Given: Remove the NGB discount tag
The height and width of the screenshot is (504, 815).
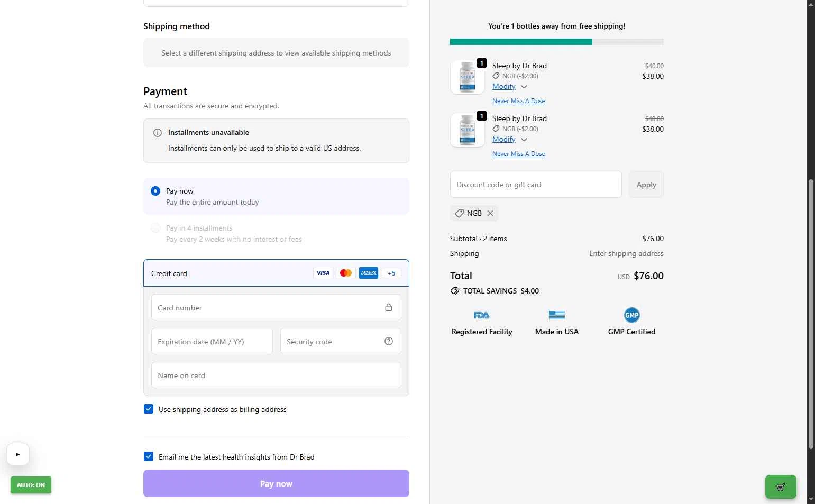Looking at the screenshot, I should click(x=490, y=213).
